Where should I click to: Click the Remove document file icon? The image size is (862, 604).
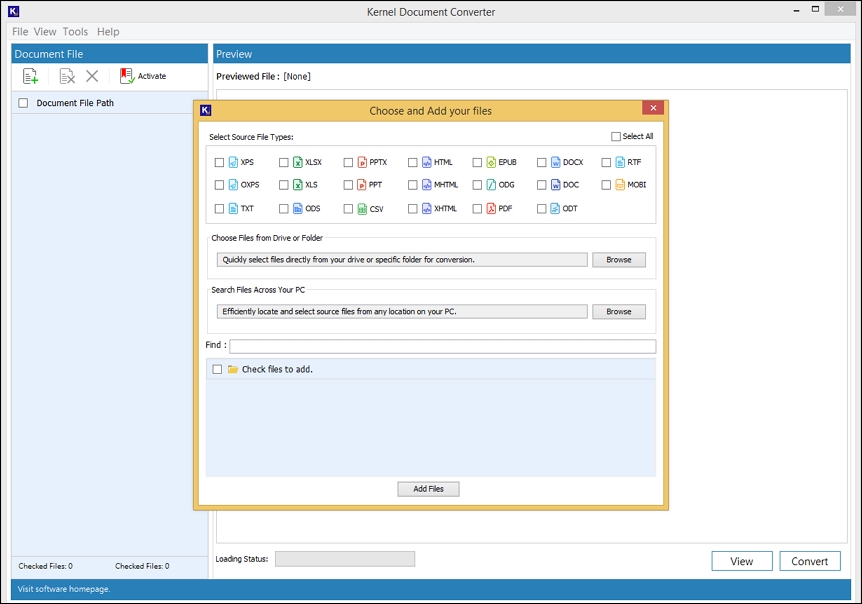(x=67, y=76)
